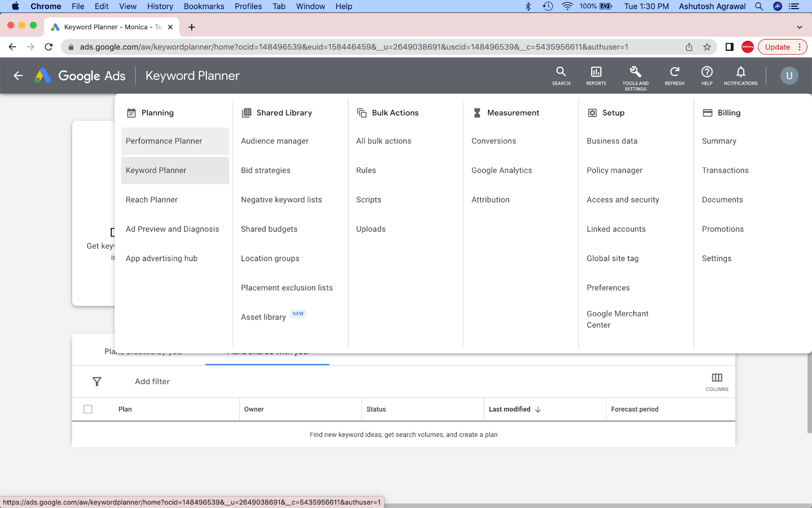
Task: Close the Keyword Planner browser tab
Action: tap(171, 27)
